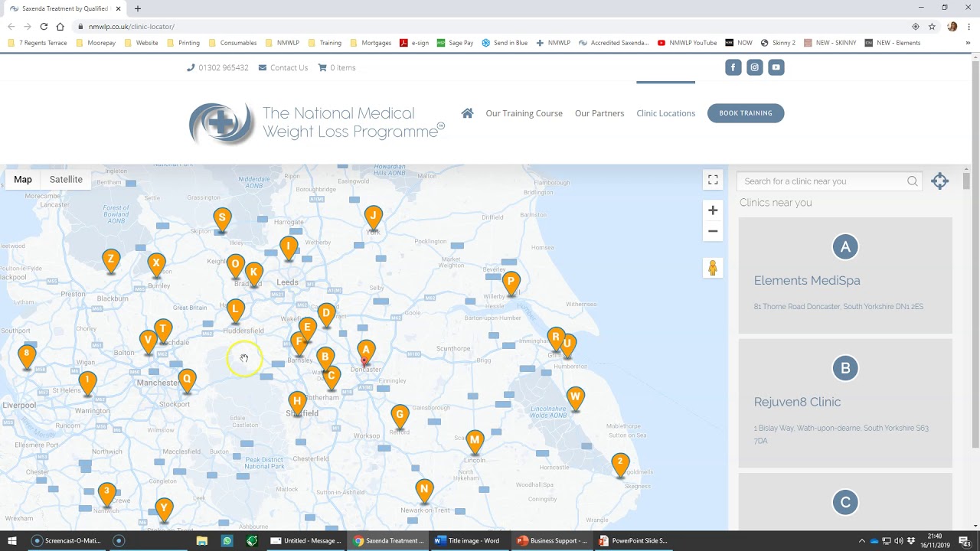Open the Windows notification center
The width and height of the screenshot is (980, 551).
coord(964,540)
